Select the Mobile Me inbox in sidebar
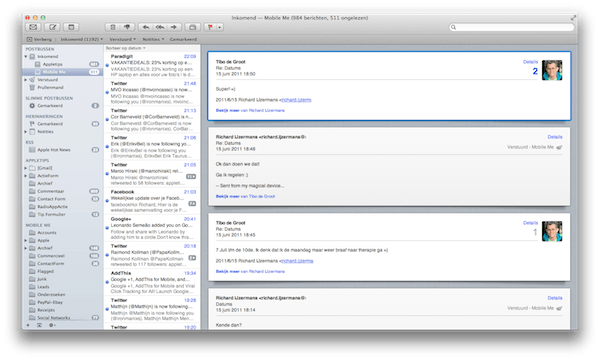This screenshot has width=600, height=360. pos(54,72)
